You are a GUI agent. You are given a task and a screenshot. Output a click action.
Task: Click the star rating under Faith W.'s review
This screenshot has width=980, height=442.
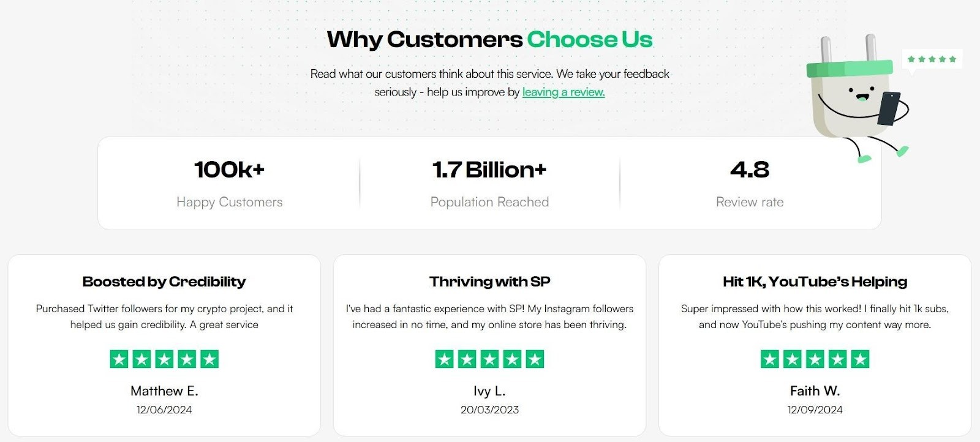click(x=815, y=359)
